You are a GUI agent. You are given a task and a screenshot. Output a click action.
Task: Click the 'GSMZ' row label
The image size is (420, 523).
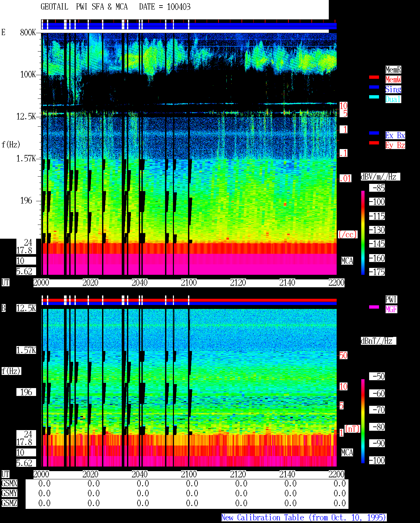coord(9,503)
